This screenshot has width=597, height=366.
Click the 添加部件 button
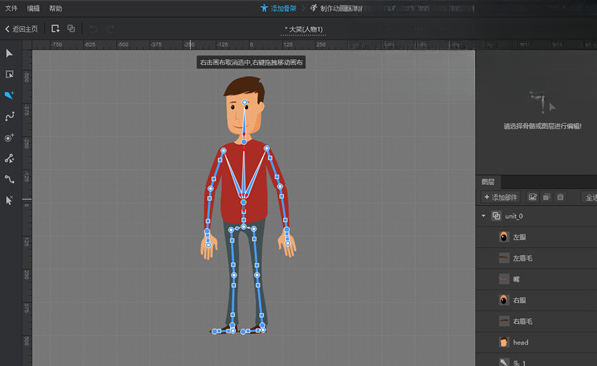[x=501, y=197]
